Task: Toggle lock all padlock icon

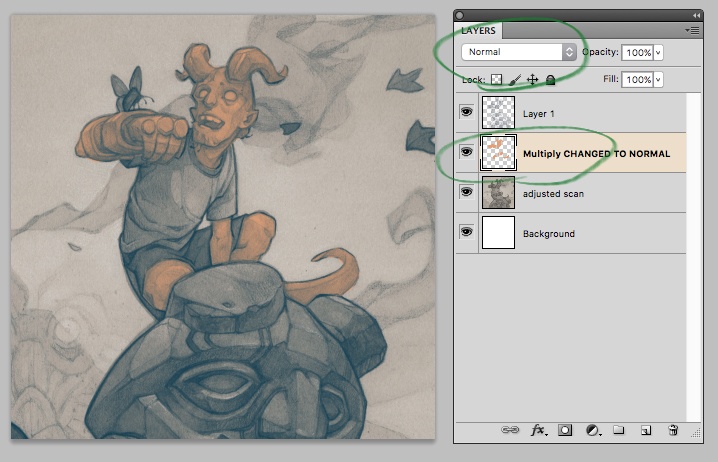Action: pos(550,80)
